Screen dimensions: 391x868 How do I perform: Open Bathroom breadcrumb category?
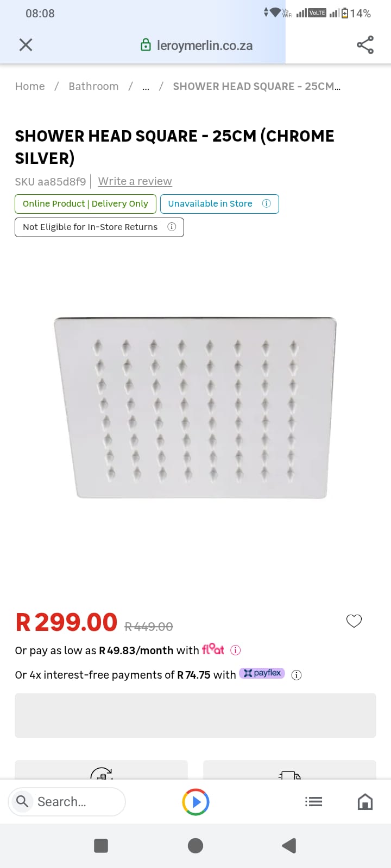(x=93, y=86)
